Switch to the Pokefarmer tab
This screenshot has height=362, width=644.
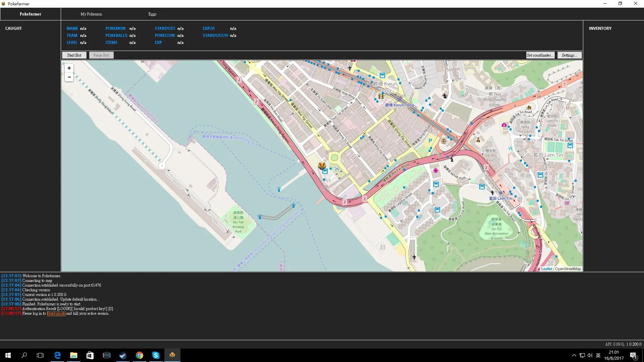(x=31, y=14)
